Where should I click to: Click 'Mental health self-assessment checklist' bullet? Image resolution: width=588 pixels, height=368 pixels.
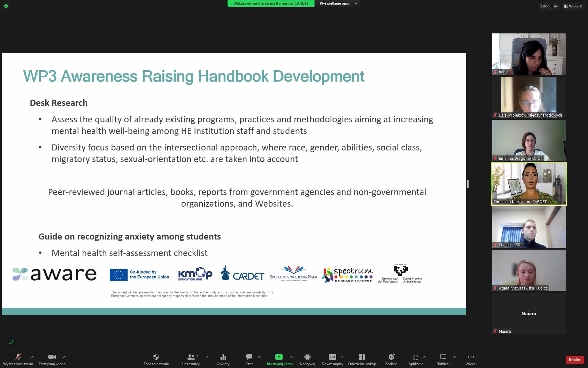coord(130,253)
